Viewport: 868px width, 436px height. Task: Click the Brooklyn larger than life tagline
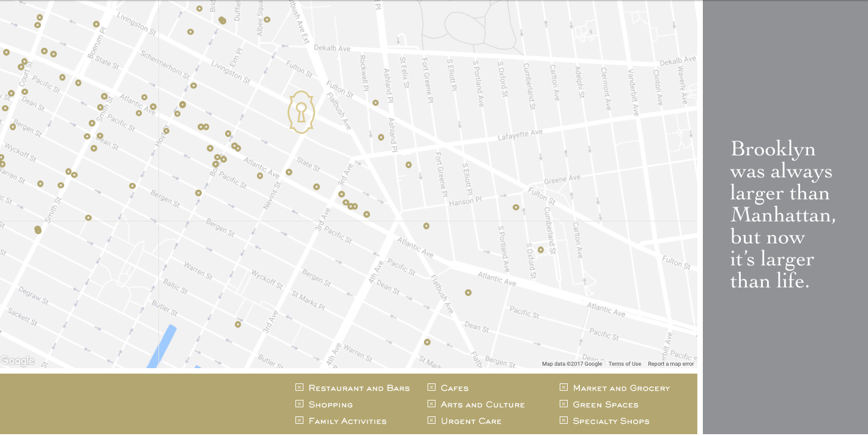[782, 215]
